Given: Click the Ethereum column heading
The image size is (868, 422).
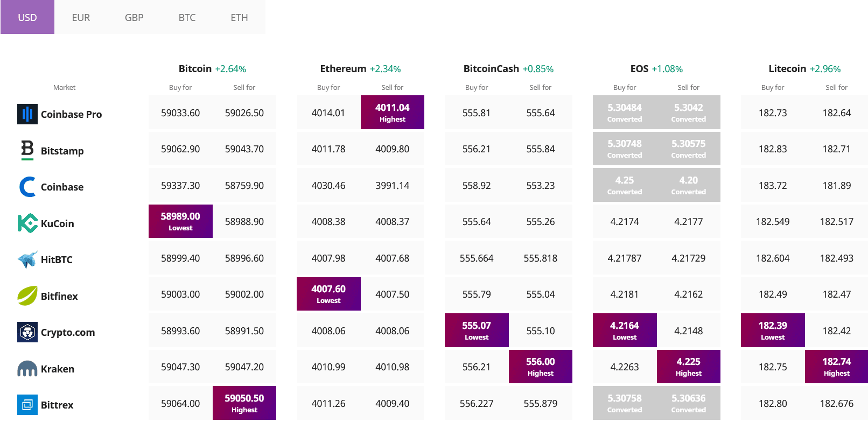Looking at the screenshot, I should (x=343, y=68).
